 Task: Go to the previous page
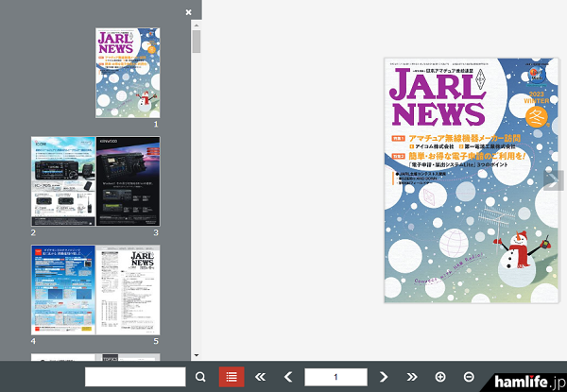pos(288,377)
